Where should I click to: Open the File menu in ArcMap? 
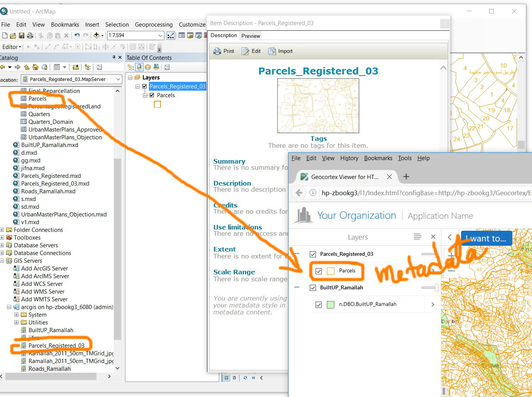pyautogui.click(x=6, y=25)
